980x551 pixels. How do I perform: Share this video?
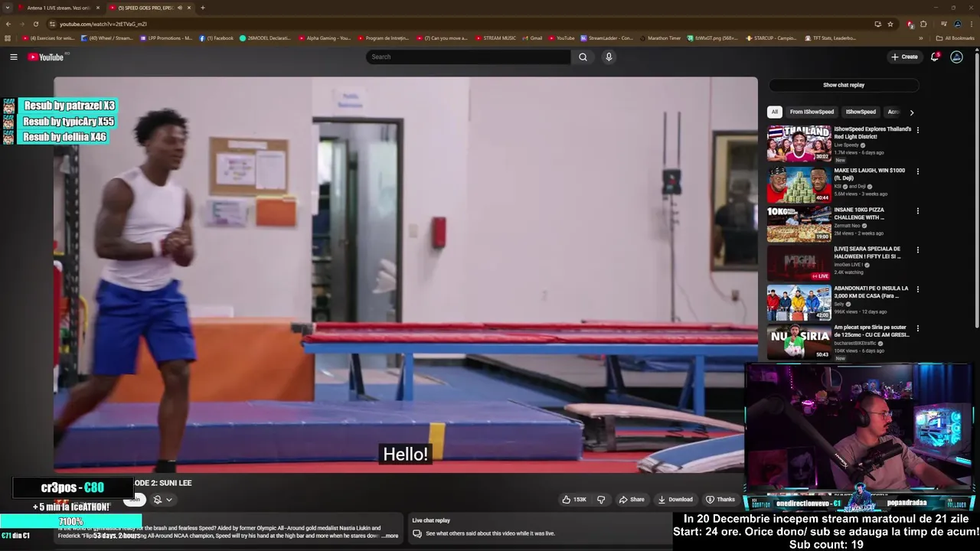point(632,500)
